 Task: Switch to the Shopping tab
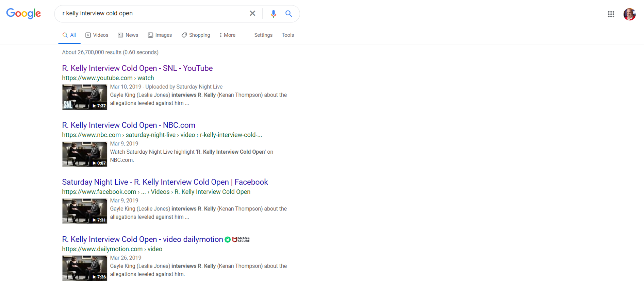(x=196, y=35)
